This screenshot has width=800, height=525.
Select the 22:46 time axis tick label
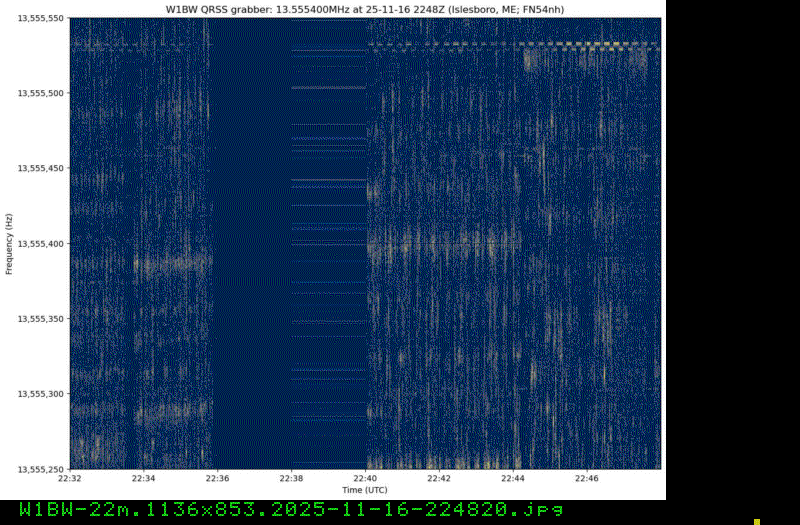pos(587,479)
